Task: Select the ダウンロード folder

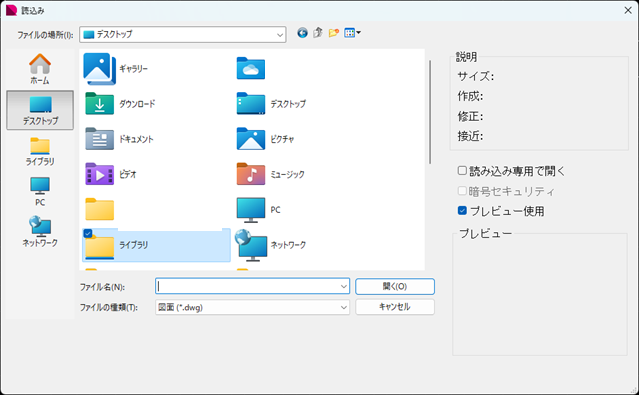Action: 120,104
